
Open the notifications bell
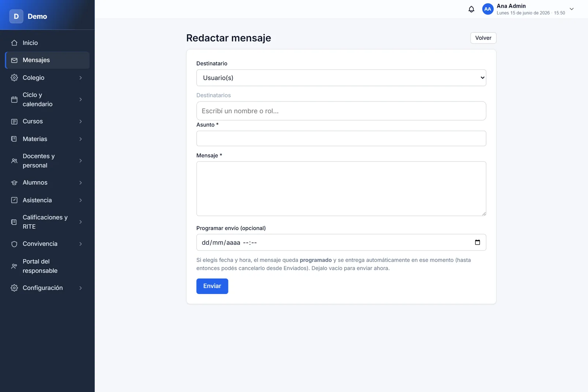(x=471, y=9)
